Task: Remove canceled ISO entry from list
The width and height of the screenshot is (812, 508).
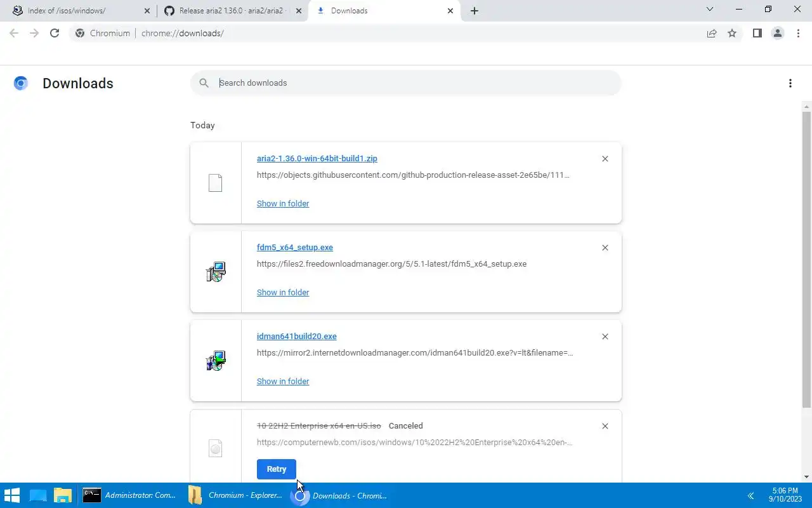Action: (605, 426)
